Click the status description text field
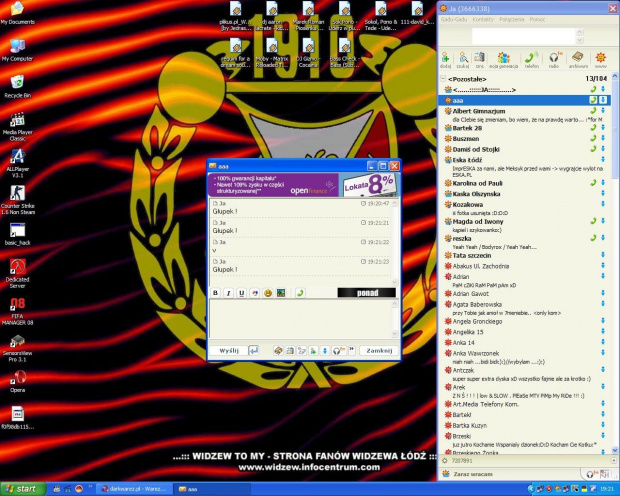The width and height of the screenshot is (620, 496). coord(524,36)
